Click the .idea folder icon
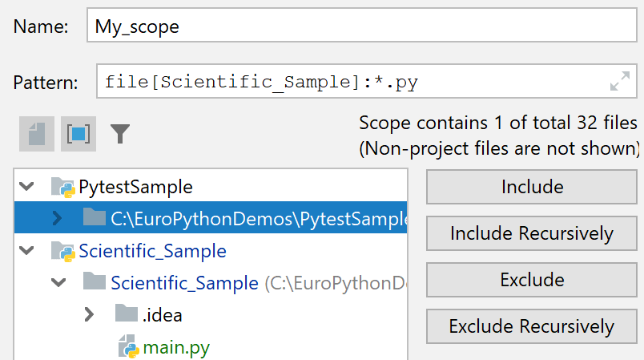The width and height of the screenshot is (644, 360). point(127,314)
